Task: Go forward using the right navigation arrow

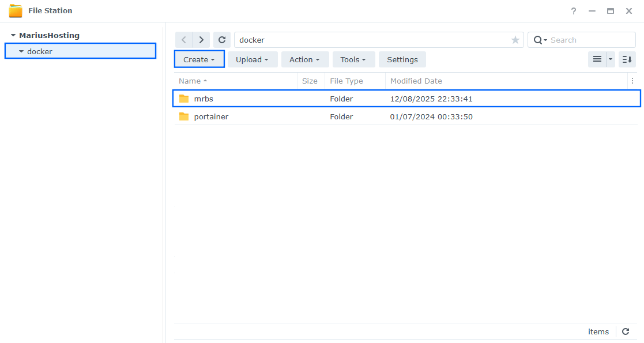Action: tap(201, 40)
